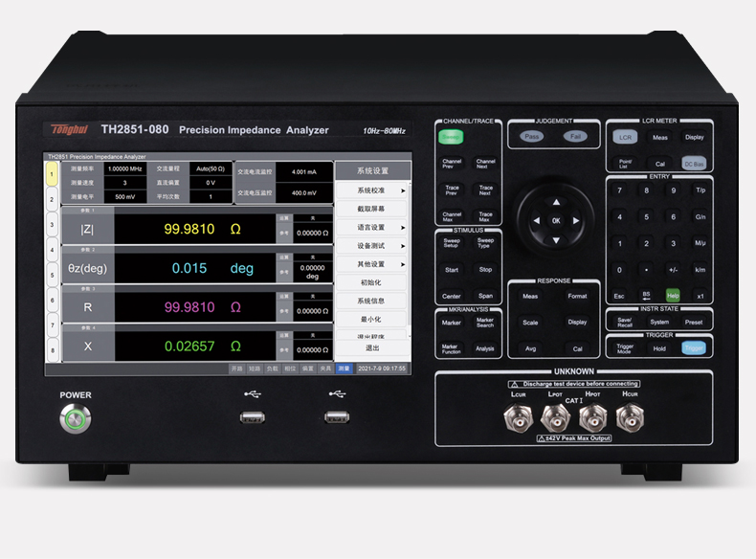The image size is (756, 559).
Task: Toggle the Hold key under TRIGGER
Action: tap(659, 348)
